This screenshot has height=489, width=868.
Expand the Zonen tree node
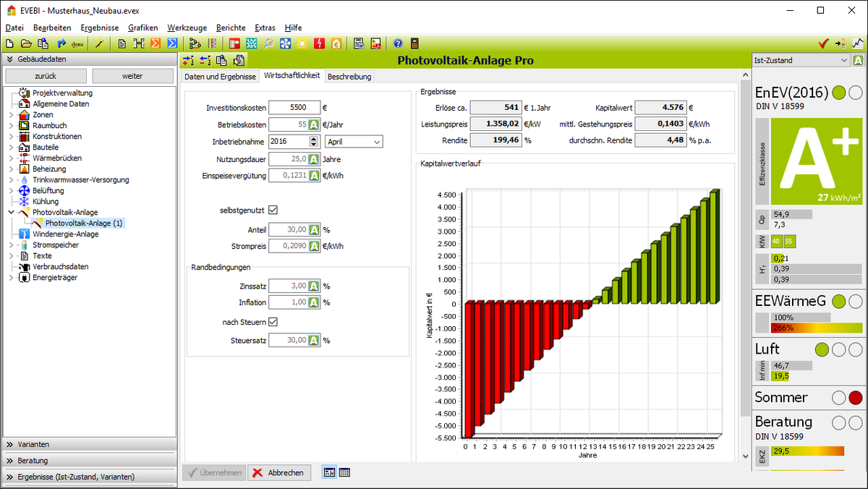(10, 115)
